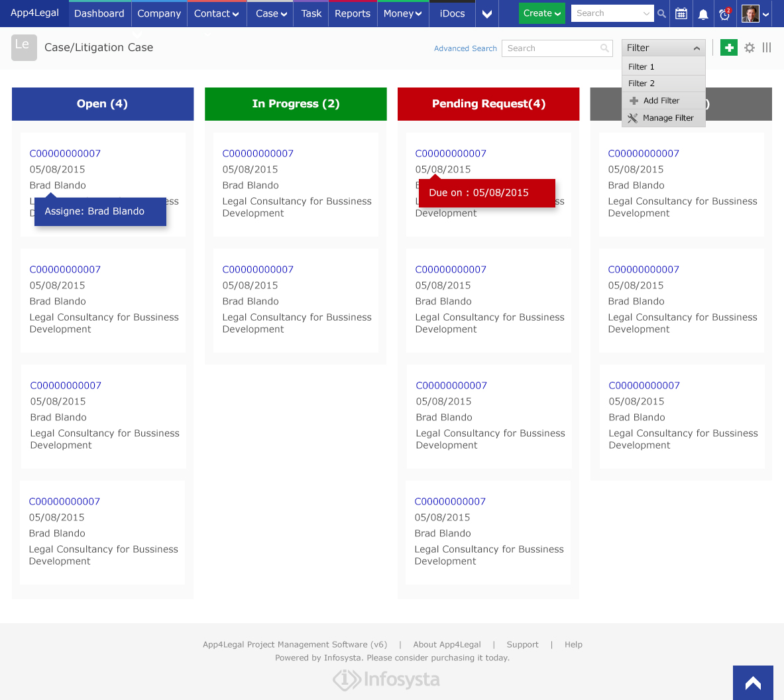784x700 pixels.
Task: Click the App4Legal logo link
Action: pyautogui.click(x=34, y=13)
